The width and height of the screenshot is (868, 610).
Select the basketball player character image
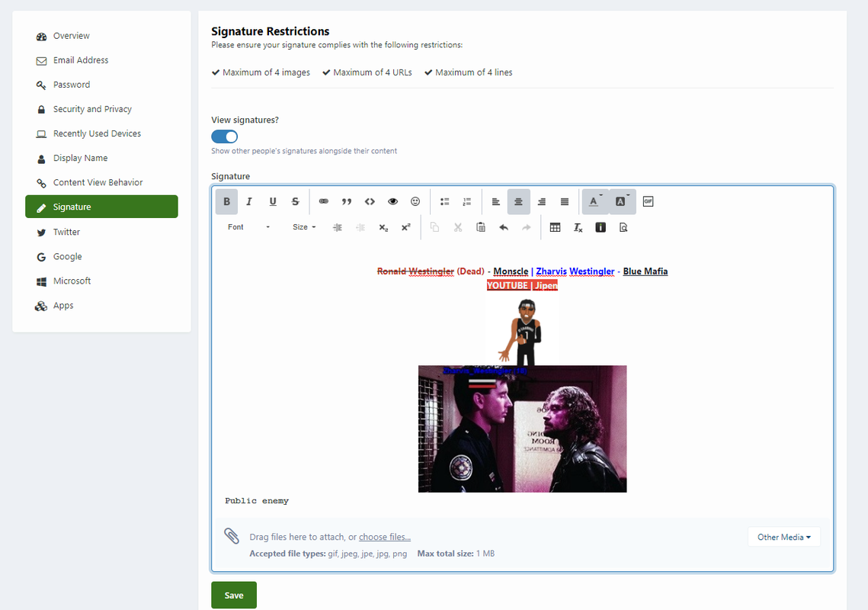523,329
